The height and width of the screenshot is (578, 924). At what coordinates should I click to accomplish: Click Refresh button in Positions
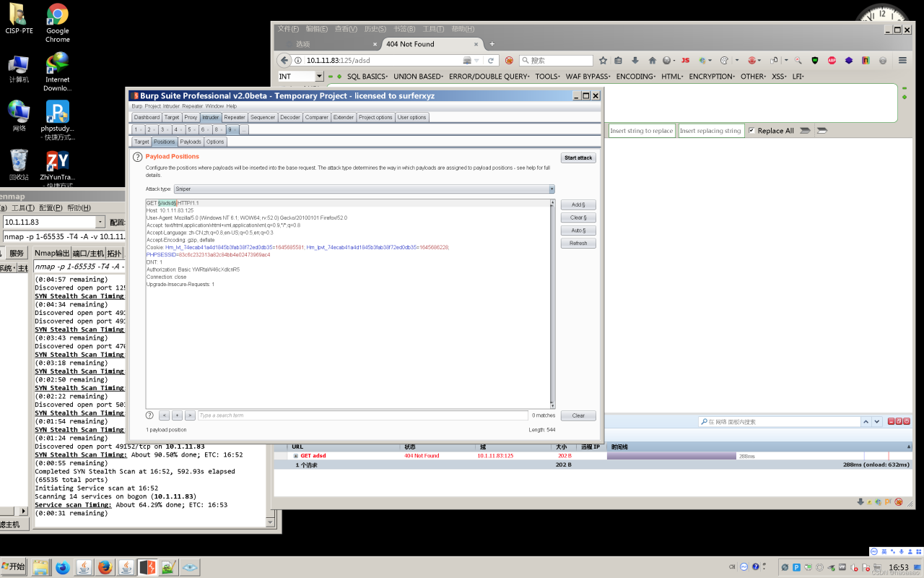click(x=578, y=243)
